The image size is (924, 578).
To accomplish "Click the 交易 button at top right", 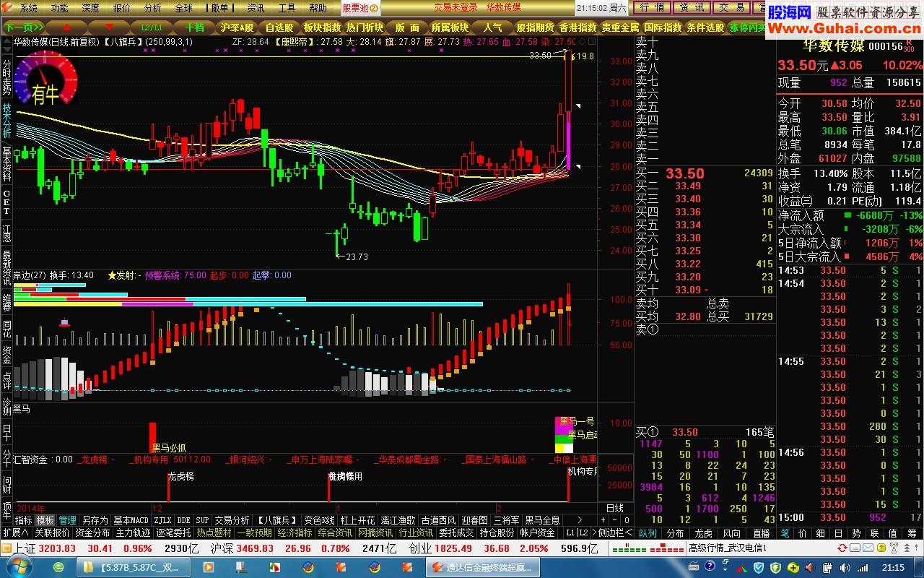I will [x=732, y=8].
